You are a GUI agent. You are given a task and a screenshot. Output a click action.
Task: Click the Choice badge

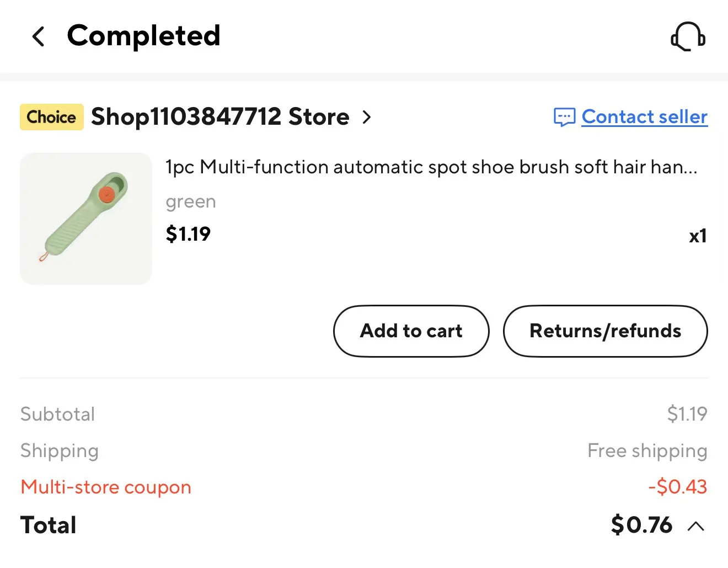(52, 117)
